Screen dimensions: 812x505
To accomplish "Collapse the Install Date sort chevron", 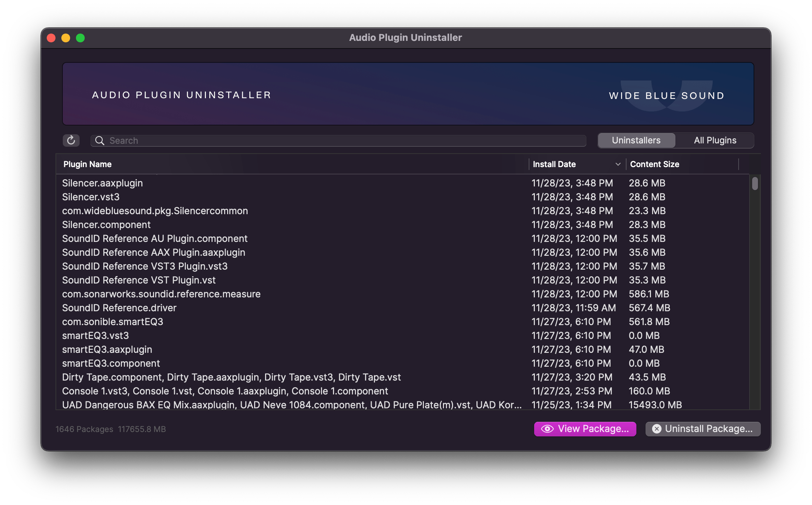I will point(618,164).
